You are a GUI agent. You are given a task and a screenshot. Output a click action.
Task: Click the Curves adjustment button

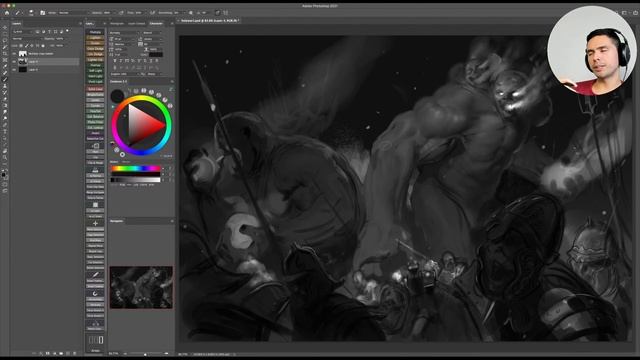[x=95, y=105]
